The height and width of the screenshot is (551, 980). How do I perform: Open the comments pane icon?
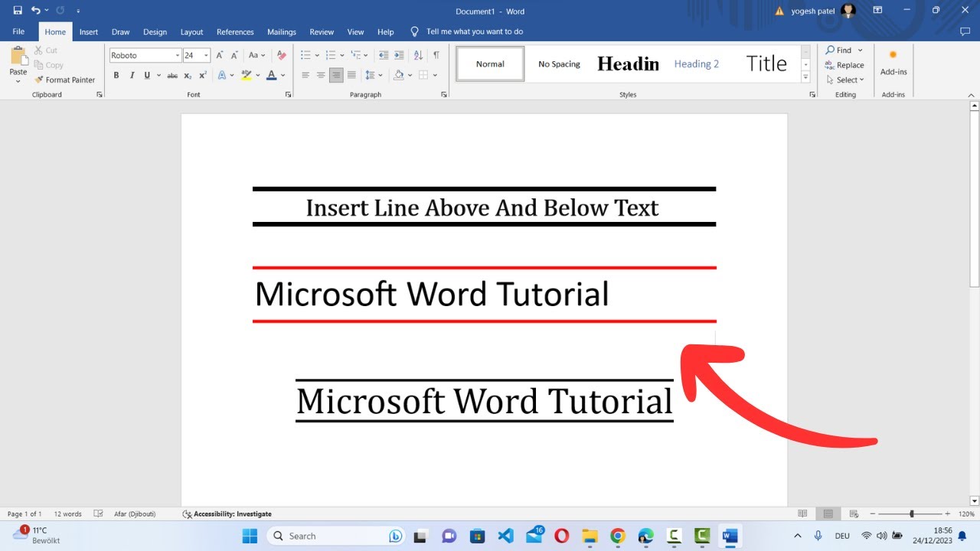(x=965, y=32)
